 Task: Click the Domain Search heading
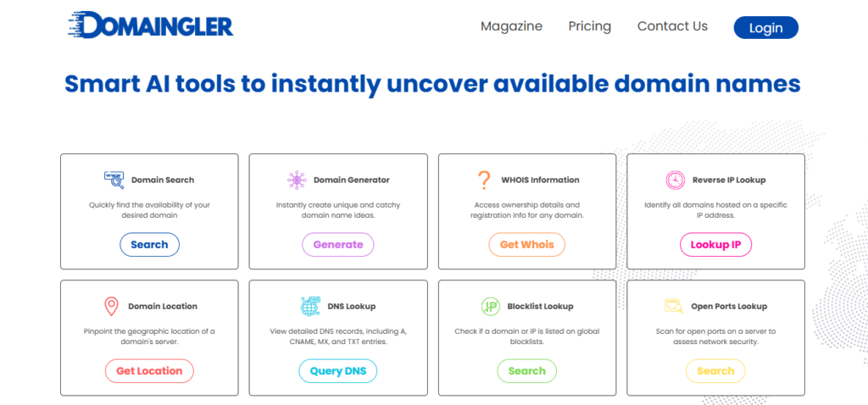coord(163,180)
